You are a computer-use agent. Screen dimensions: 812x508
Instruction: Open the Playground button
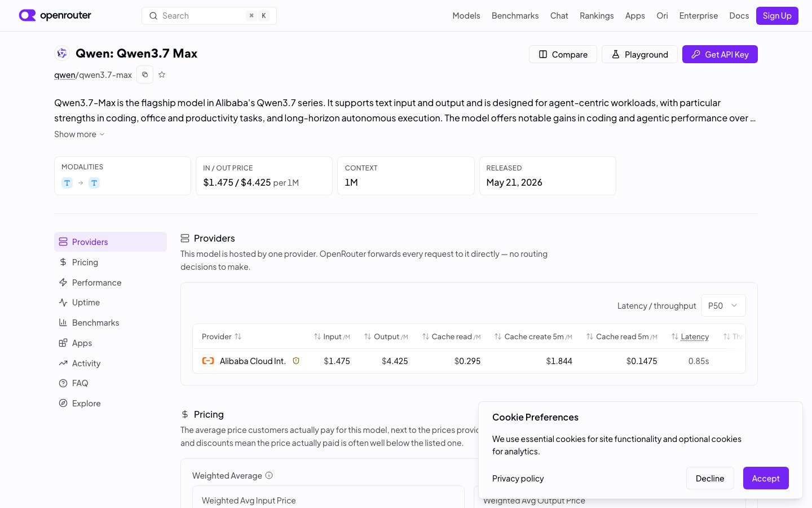pos(639,54)
